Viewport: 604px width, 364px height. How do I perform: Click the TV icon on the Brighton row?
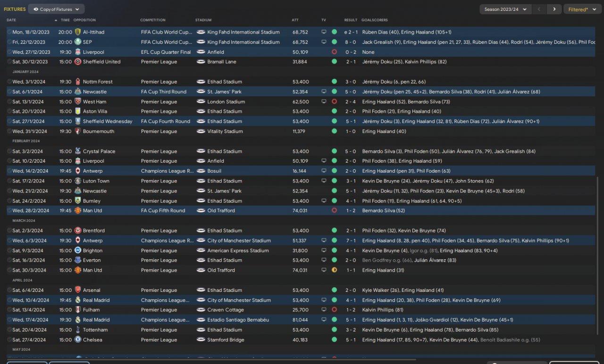pos(324,250)
